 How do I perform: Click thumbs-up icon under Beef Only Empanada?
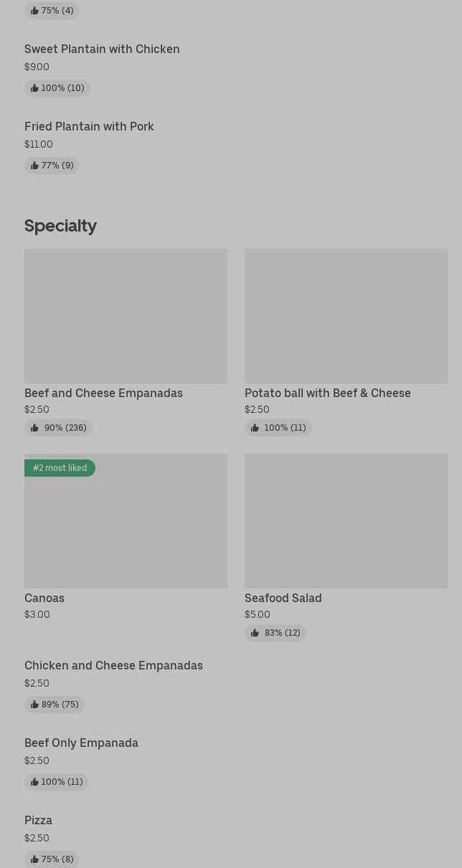[x=34, y=782]
